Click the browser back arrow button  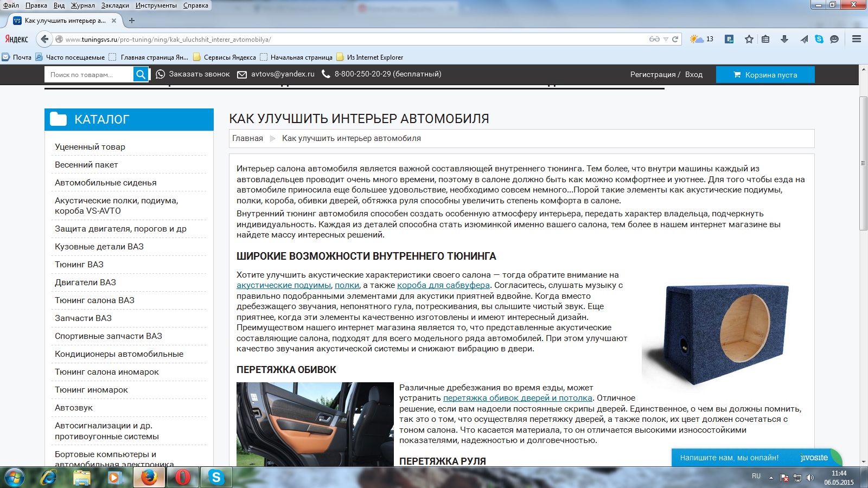[44, 39]
